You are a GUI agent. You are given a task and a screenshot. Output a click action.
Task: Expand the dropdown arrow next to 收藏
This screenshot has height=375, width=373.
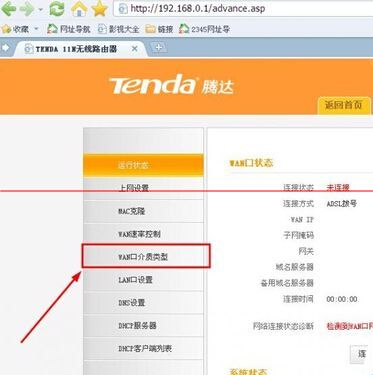coord(36,29)
